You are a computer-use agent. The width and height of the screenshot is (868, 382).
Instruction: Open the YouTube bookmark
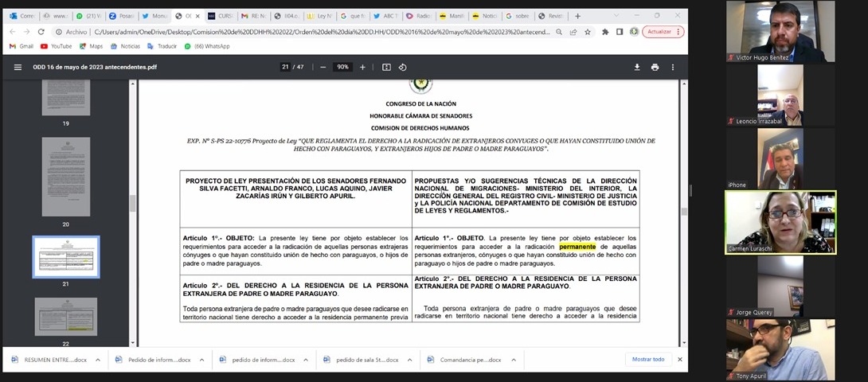(x=56, y=46)
